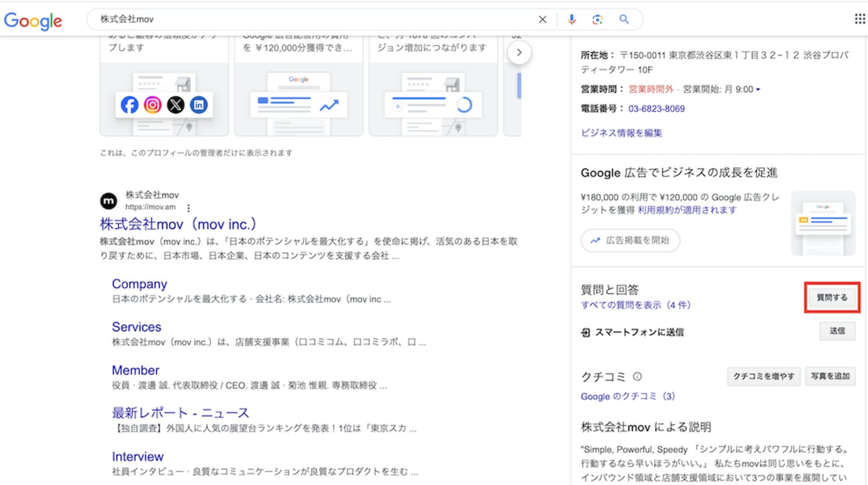Open the 株式会社mov (mov inc.) result title
Screen dimensions: 868x485
[x=178, y=224]
